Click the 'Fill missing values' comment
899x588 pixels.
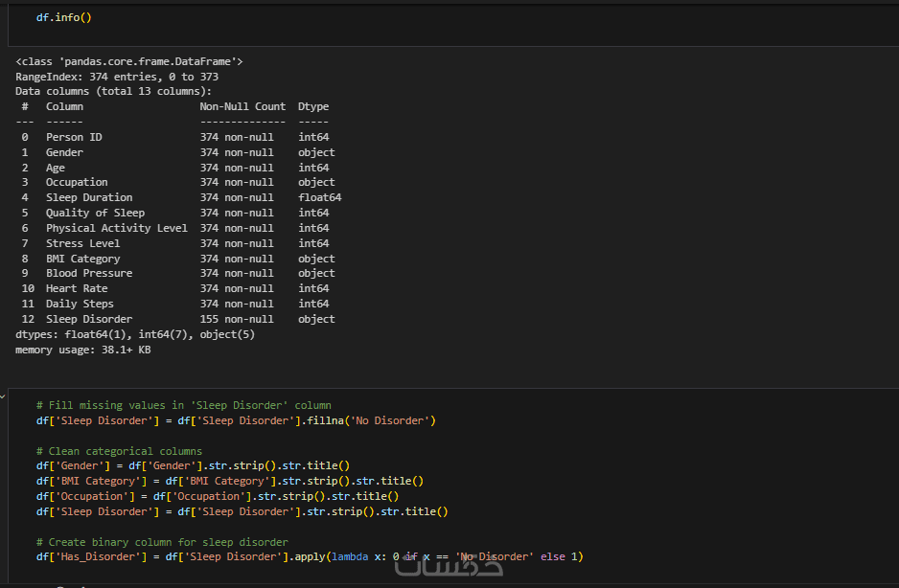(183, 405)
